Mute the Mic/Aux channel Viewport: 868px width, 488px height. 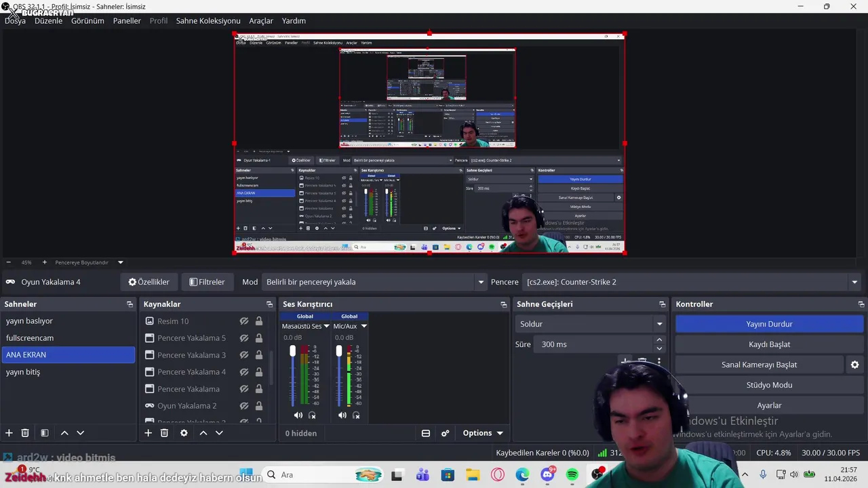tap(342, 415)
